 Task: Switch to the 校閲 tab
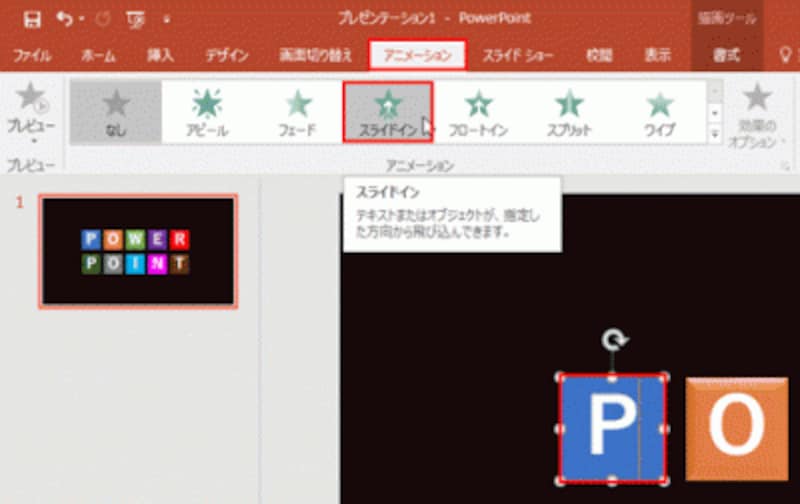[599, 55]
